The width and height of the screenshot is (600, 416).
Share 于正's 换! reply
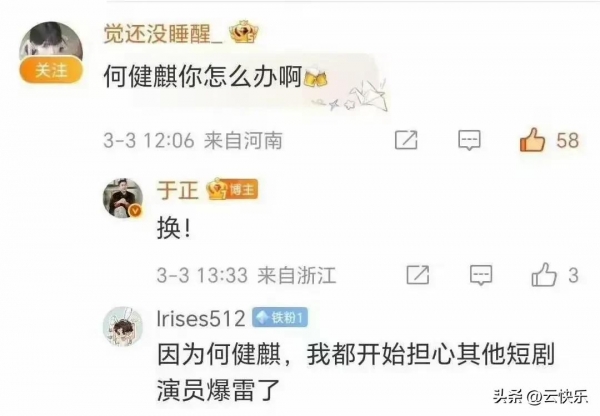pyautogui.click(x=417, y=275)
